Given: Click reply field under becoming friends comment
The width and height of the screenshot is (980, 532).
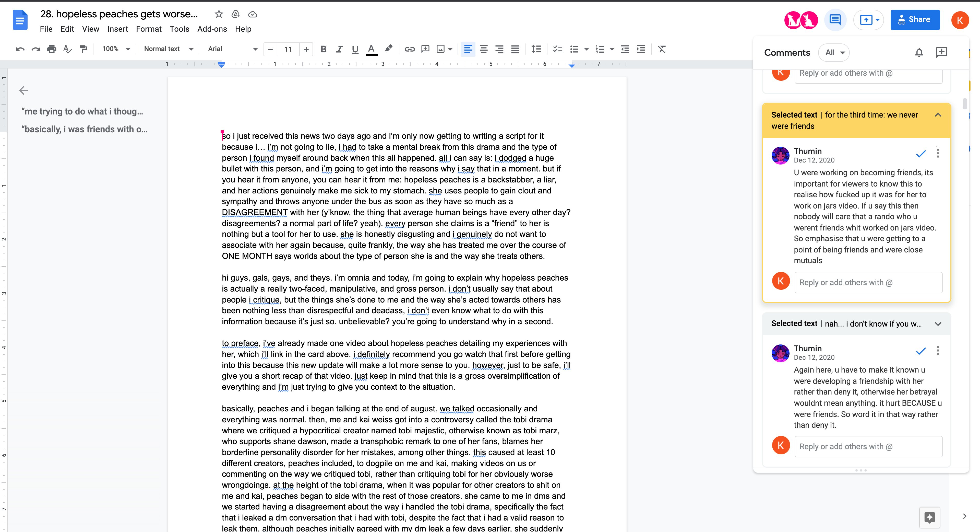Looking at the screenshot, I should coord(868,283).
